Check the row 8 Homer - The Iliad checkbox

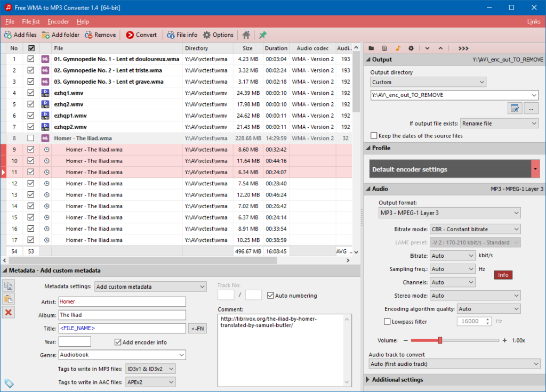[30, 138]
